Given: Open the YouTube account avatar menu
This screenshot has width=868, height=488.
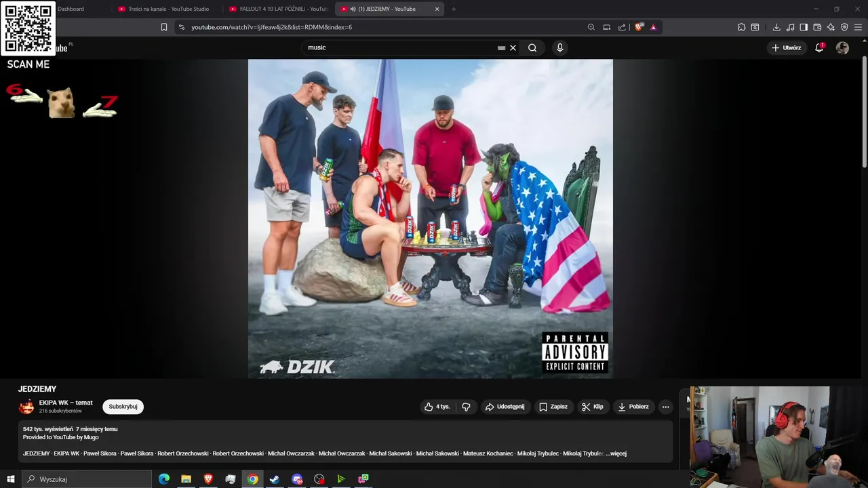Looking at the screenshot, I should 842,47.
